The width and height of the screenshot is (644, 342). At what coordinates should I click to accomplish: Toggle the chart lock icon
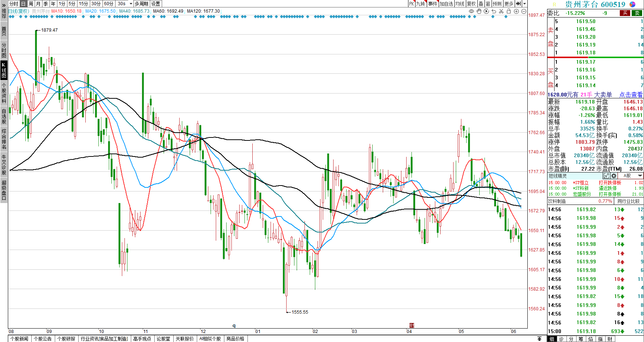tap(509, 11)
